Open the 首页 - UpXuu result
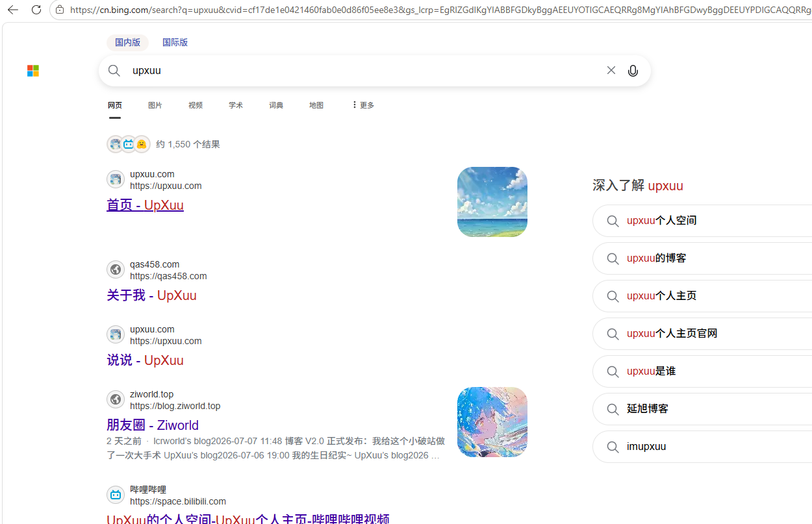The width and height of the screenshot is (812, 524). coord(145,205)
